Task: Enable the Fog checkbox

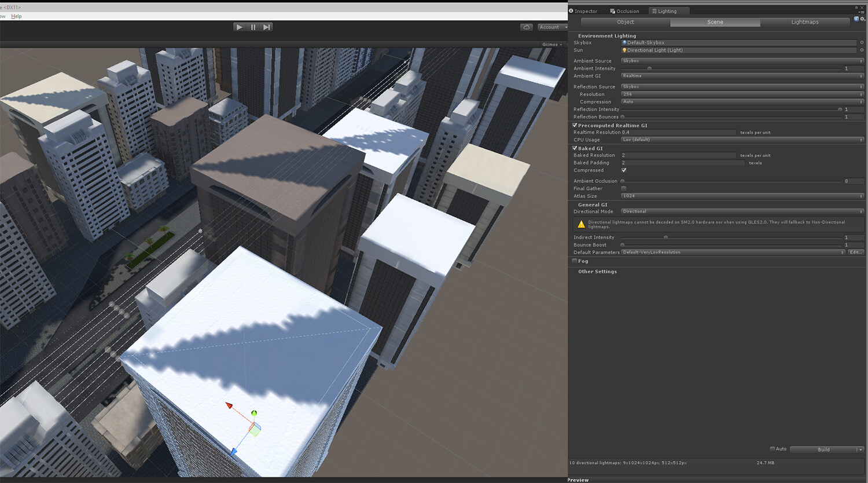Action: pos(575,261)
